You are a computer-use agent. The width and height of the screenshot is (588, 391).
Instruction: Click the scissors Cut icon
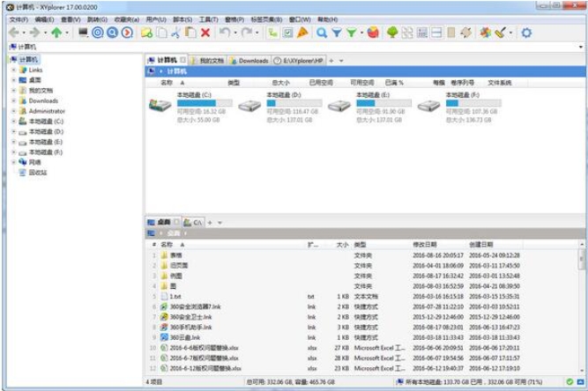pos(175,33)
